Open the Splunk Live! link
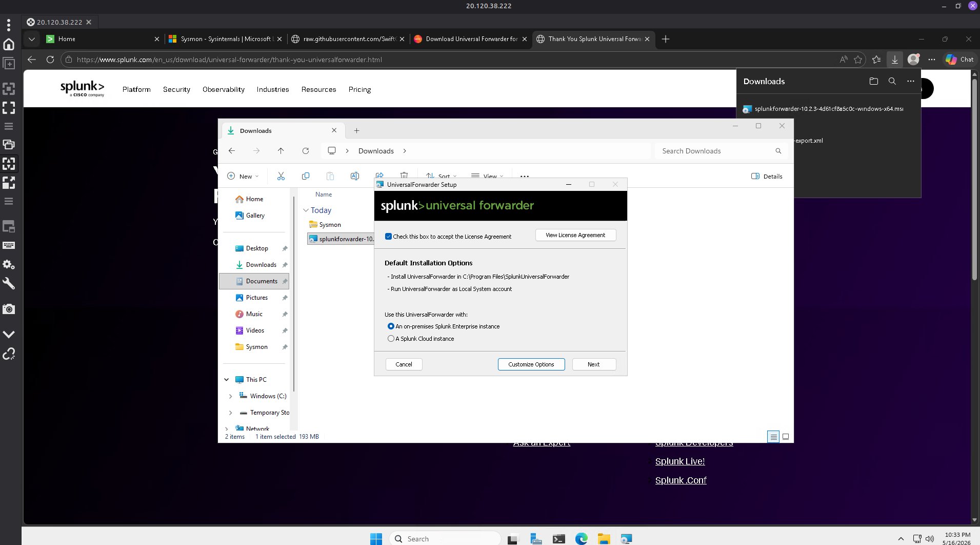The width and height of the screenshot is (980, 545). 680,461
